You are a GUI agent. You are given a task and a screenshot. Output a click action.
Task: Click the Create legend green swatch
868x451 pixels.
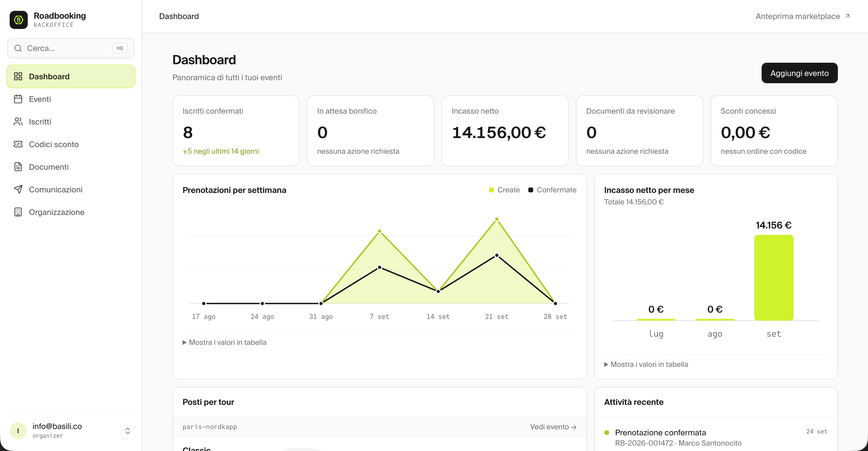click(x=492, y=190)
